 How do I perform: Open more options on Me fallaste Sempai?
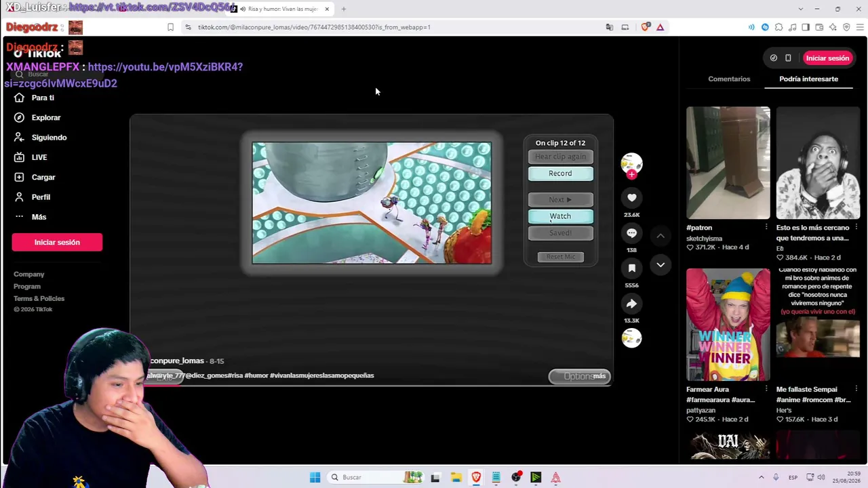856,390
